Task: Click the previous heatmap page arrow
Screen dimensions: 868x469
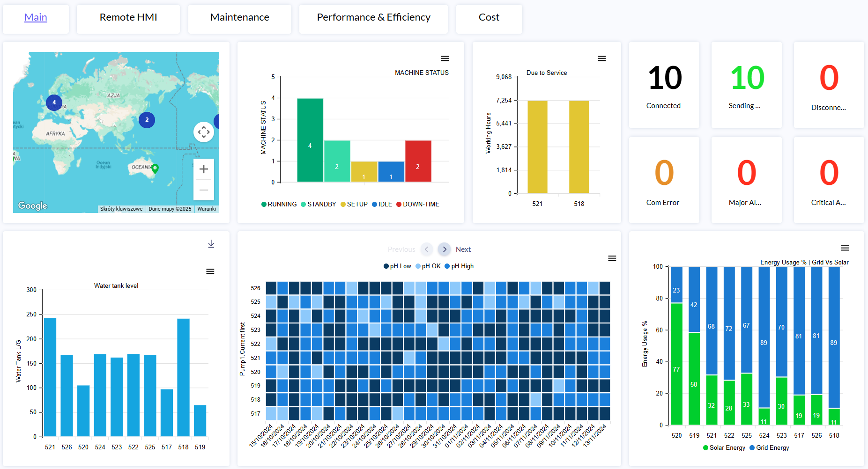Action: 426,249
